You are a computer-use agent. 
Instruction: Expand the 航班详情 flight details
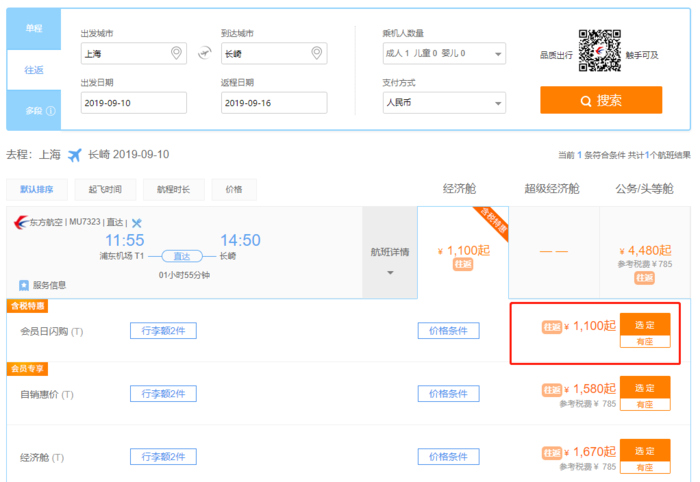[389, 253]
